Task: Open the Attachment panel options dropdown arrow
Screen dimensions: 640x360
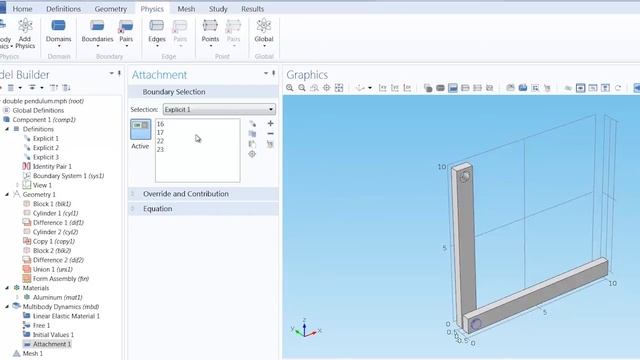Action: (266, 73)
